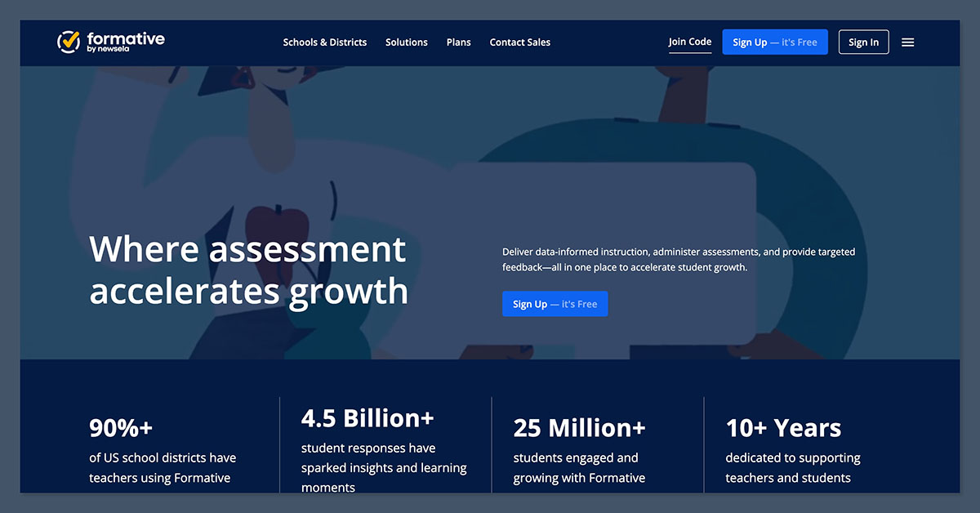Viewport: 980px width, 513px height.
Task: Click the hero description paragraph text
Action: pos(679,259)
